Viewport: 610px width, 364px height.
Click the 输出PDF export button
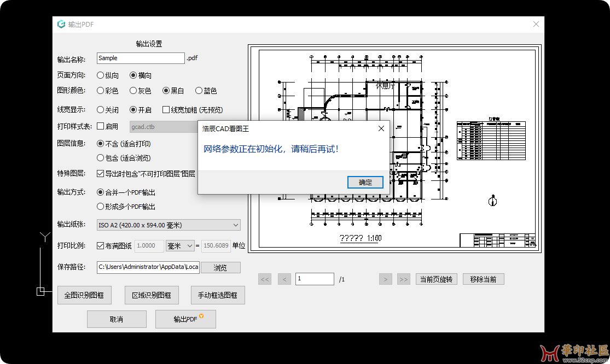(x=185, y=319)
